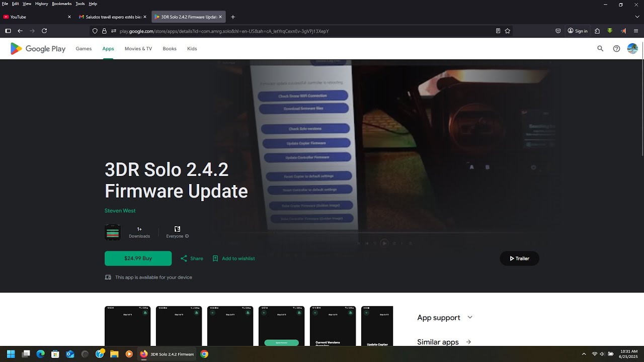The width and height of the screenshot is (644, 362).
Task: Click the Google Play logo
Action: pos(38,49)
